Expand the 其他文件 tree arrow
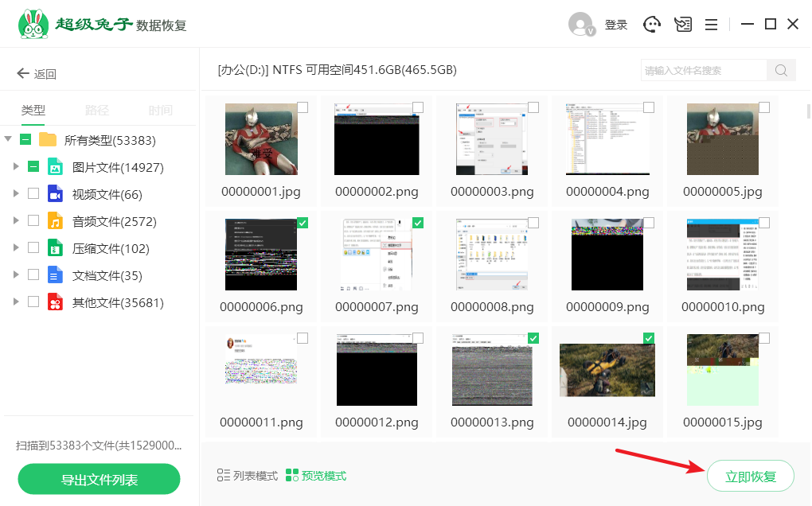 tap(15, 302)
